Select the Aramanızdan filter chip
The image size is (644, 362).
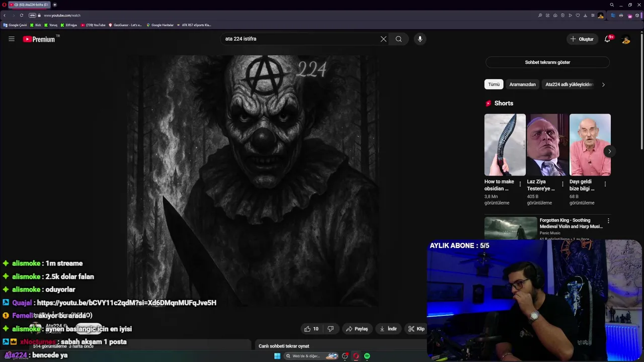pos(522,84)
